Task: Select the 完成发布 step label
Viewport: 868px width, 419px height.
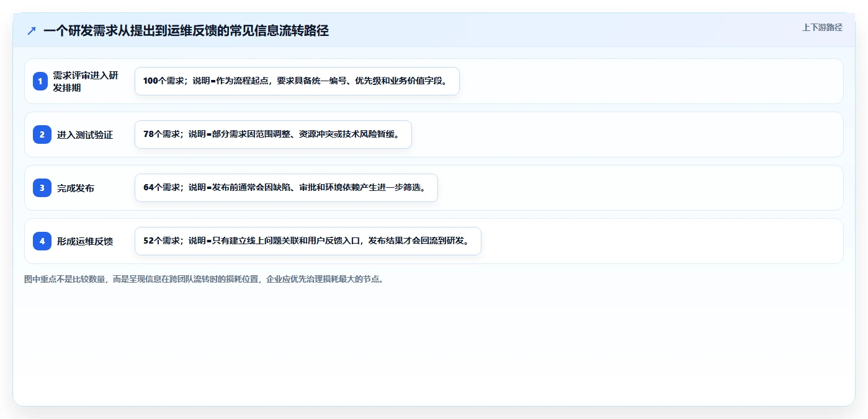Action: (76, 188)
